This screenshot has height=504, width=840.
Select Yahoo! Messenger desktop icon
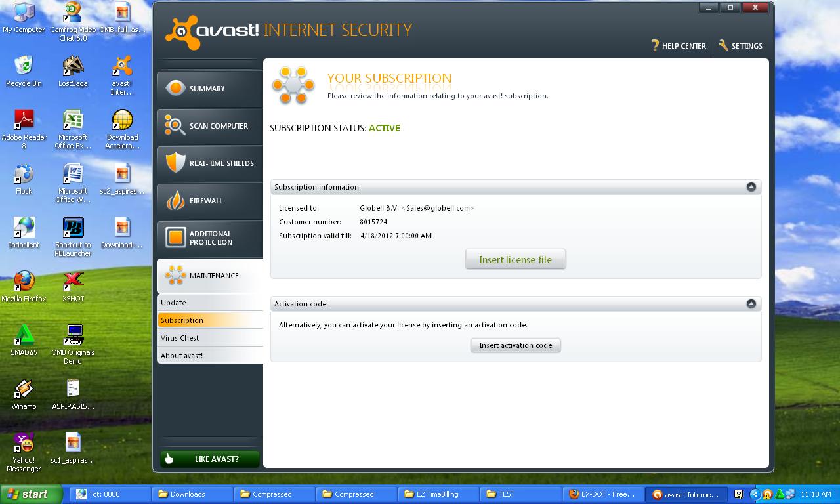[x=24, y=452]
